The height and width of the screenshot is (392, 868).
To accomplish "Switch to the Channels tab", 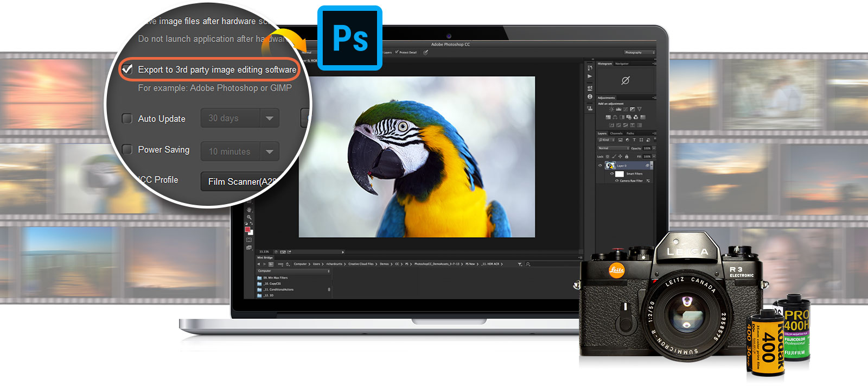I will (x=616, y=134).
